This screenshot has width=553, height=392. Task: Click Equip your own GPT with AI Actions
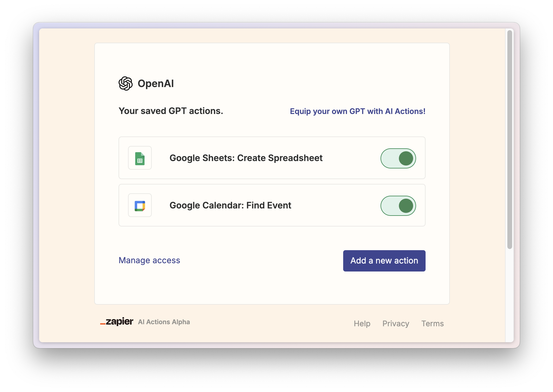tap(357, 111)
